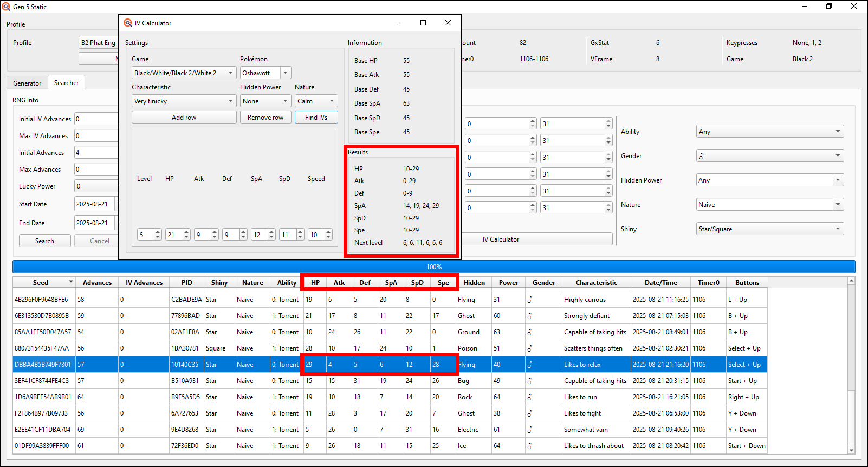Click the blue 100% progress bar
868x467 pixels.
point(434,267)
